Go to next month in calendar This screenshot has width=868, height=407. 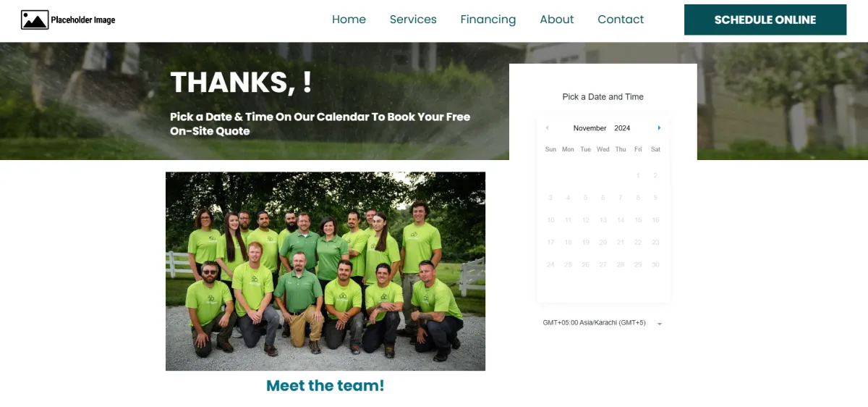pyautogui.click(x=659, y=128)
